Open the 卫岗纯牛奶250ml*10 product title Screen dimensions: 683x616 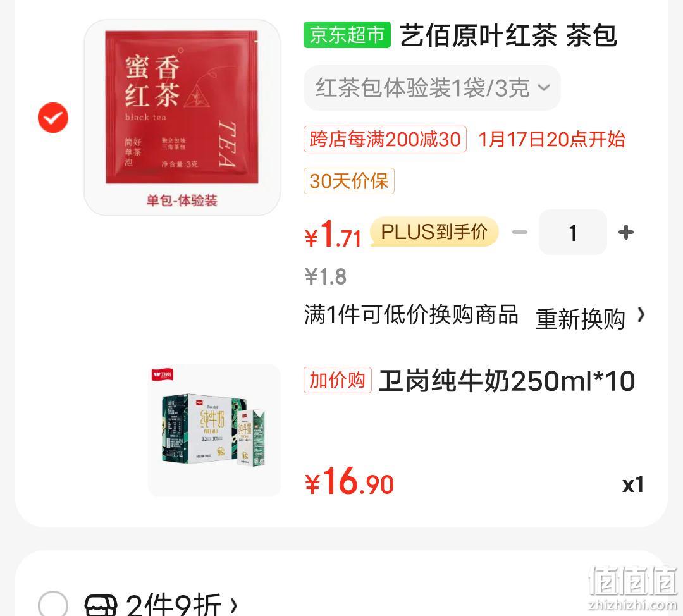point(507,381)
